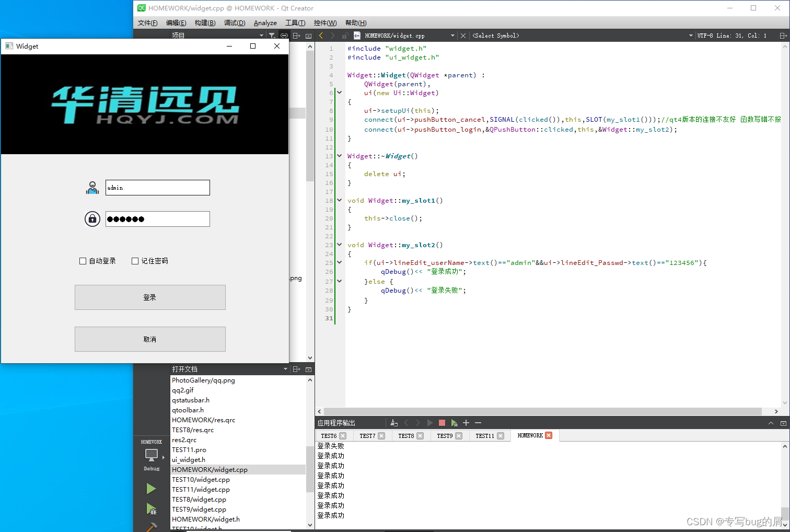
Task: Collapse the my_slot1 fold at line 18
Action: coord(339,200)
